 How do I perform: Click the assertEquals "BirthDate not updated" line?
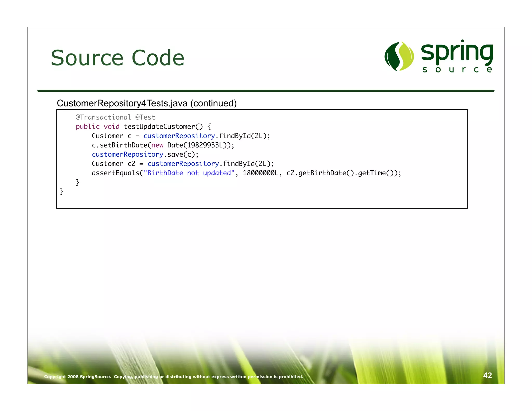[247, 173]
